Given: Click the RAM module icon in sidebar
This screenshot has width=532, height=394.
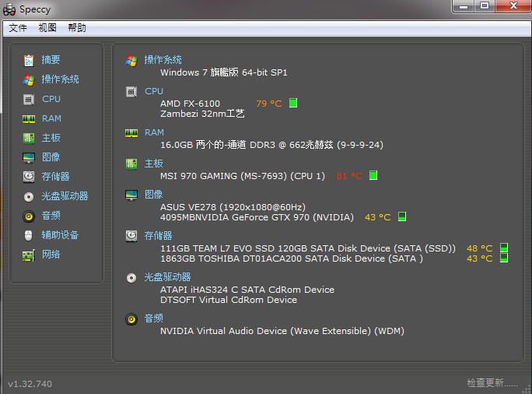Looking at the screenshot, I should coord(29,119).
